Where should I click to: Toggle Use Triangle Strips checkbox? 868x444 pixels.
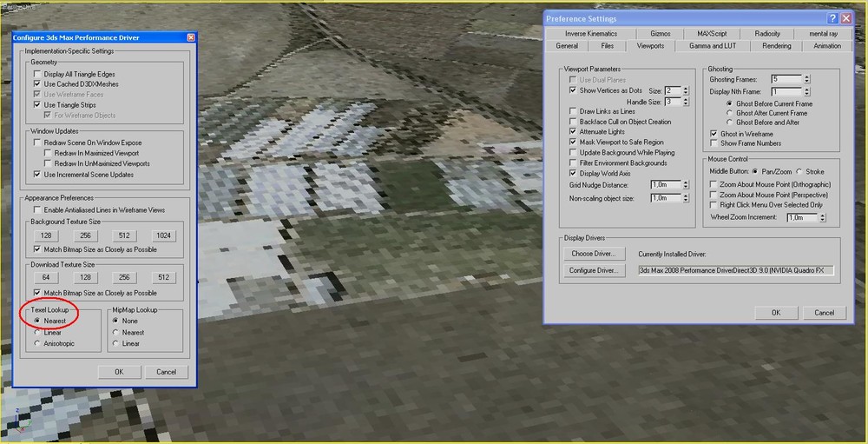click(x=37, y=105)
